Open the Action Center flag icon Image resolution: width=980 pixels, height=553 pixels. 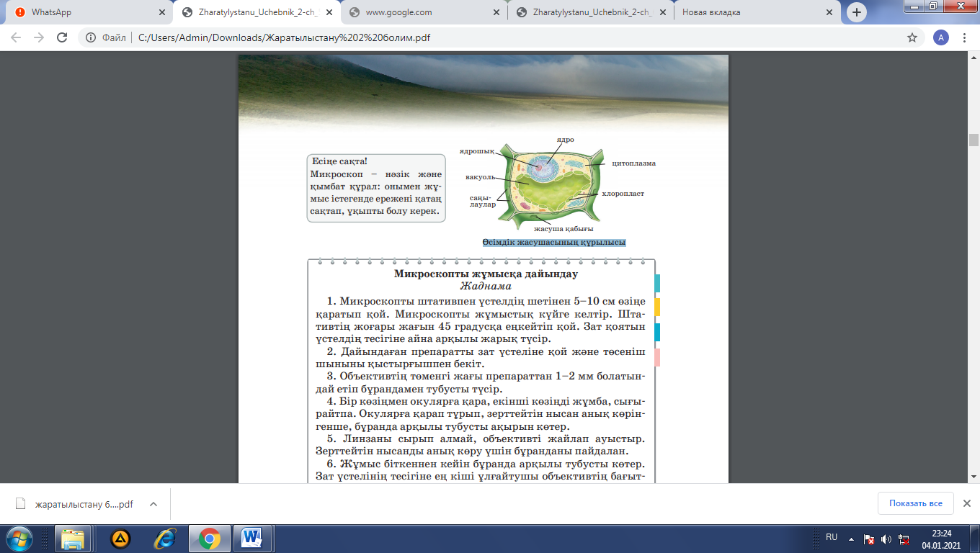[870, 539]
